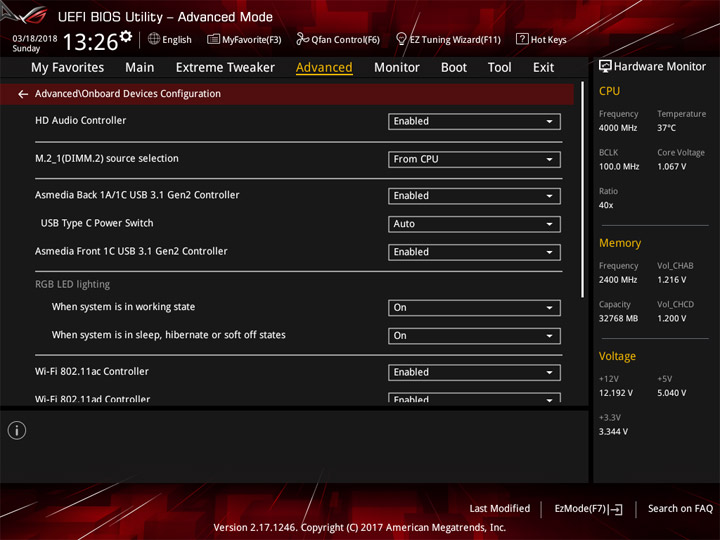The image size is (720, 540).
Task: Click the vertical scrollbar of settings list
Action: [x=583, y=190]
